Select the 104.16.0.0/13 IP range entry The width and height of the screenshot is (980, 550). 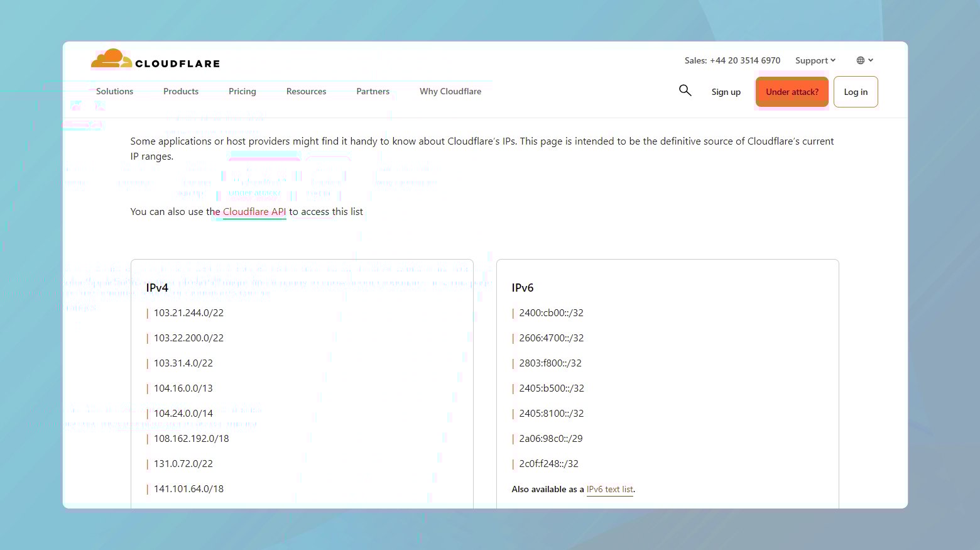pos(183,388)
